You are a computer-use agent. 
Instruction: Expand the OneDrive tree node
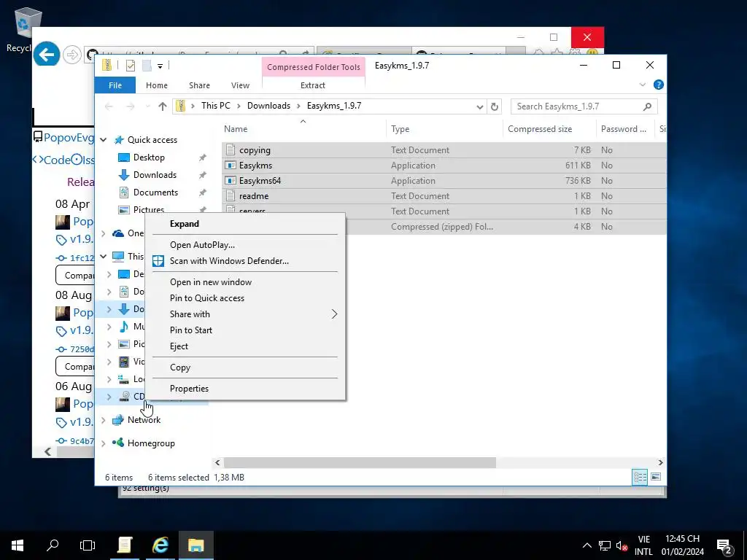(104, 233)
